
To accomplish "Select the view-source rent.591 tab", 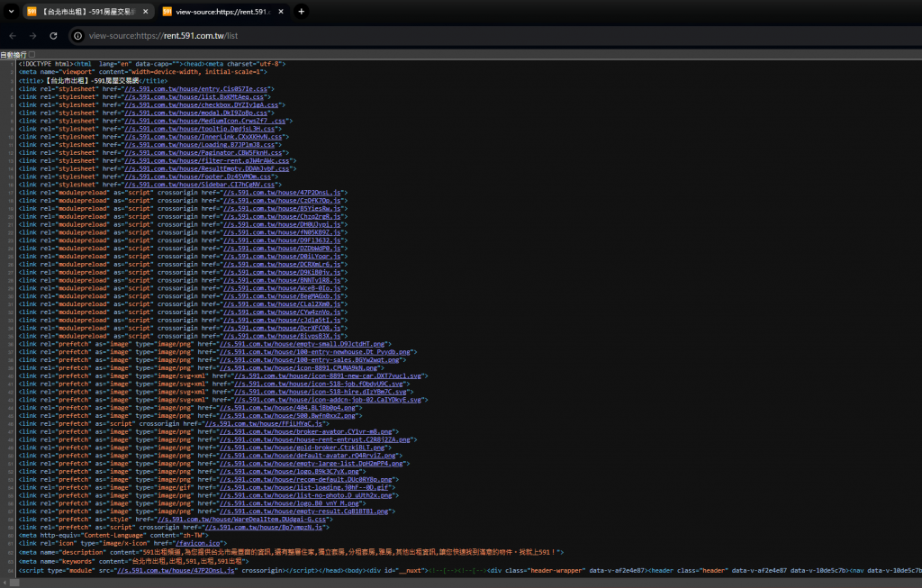I will point(223,11).
